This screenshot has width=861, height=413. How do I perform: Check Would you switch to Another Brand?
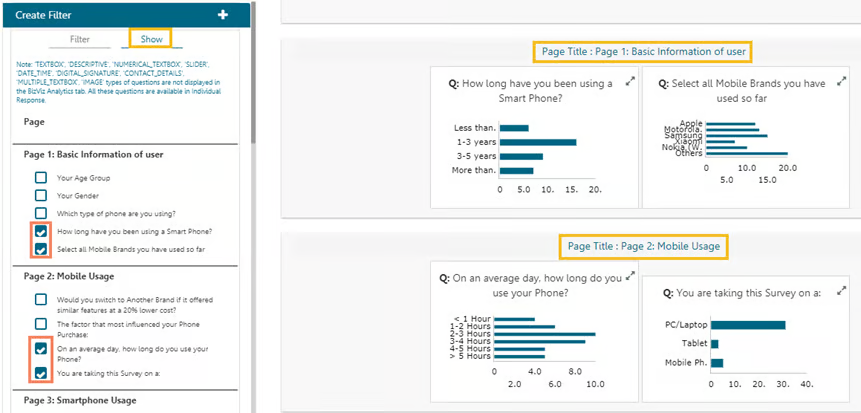pyautogui.click(x=41, y=299)
